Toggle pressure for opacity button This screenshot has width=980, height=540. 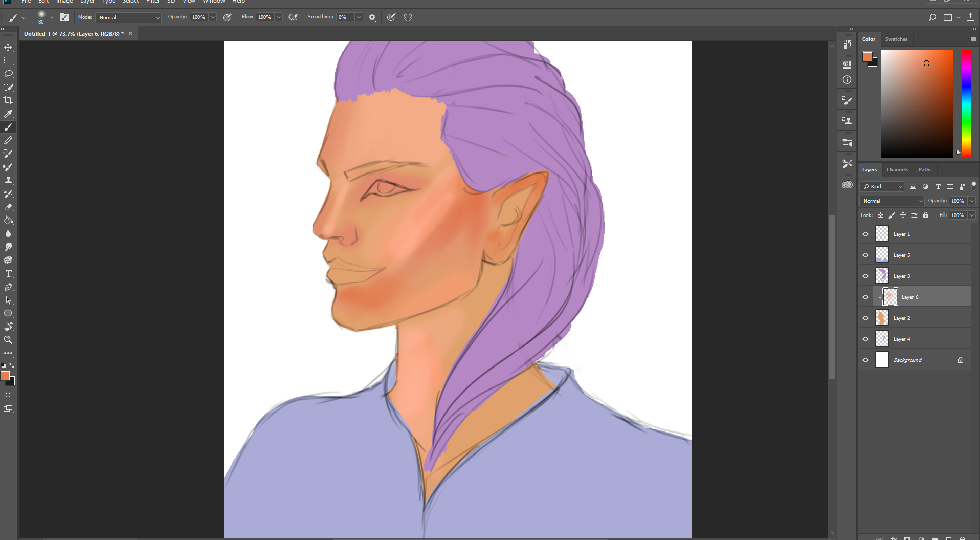(x=227, y=17)
